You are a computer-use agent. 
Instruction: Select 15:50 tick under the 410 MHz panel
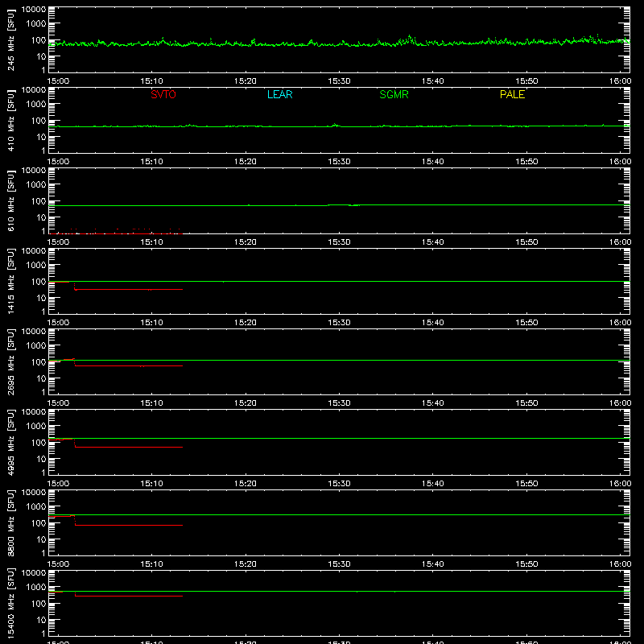(526, 162)
